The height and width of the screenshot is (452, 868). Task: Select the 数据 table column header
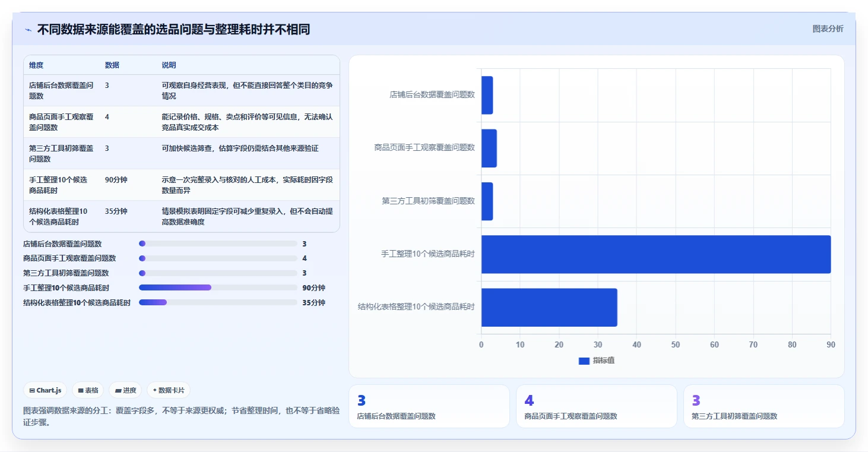point(112,65)
